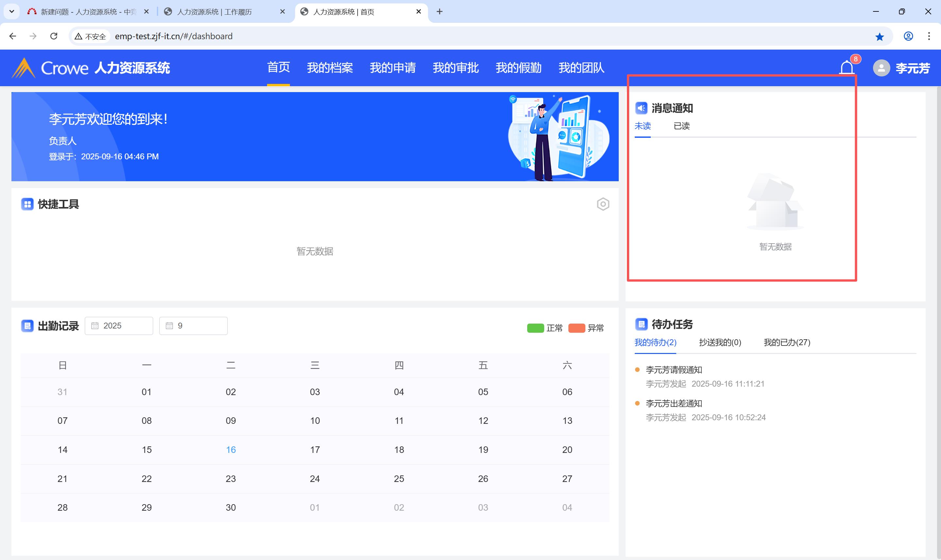
Task: Go to 我的假勤 menu
Action: pyautogui.click(x=518, y=68)
